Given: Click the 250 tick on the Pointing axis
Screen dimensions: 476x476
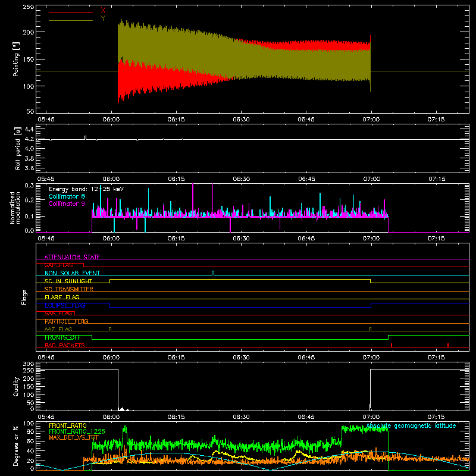Looking at the screenshot, I should 29,7.
